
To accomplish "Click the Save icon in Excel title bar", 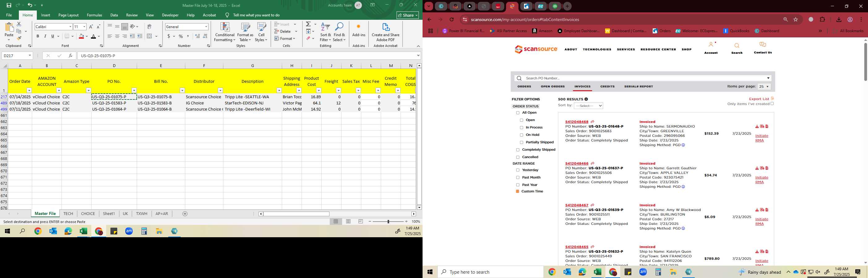I will point(9,5).
